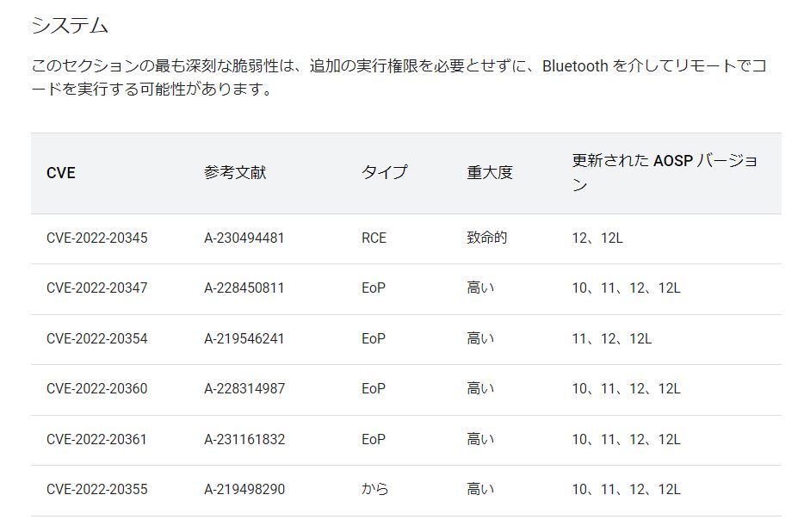The height and width of the screenshot is (532, 804).
Task: Click on CVE-2022-20360 in table
Action: (x=96, y=388)
